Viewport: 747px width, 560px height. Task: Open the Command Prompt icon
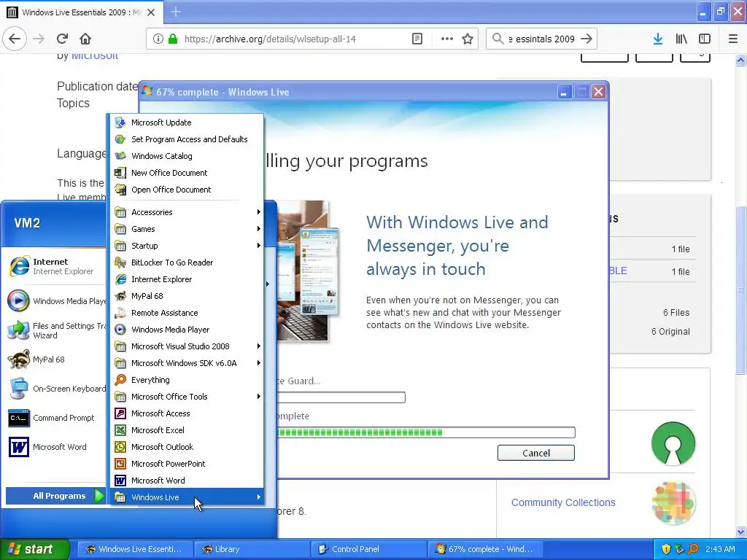[18, 418]
